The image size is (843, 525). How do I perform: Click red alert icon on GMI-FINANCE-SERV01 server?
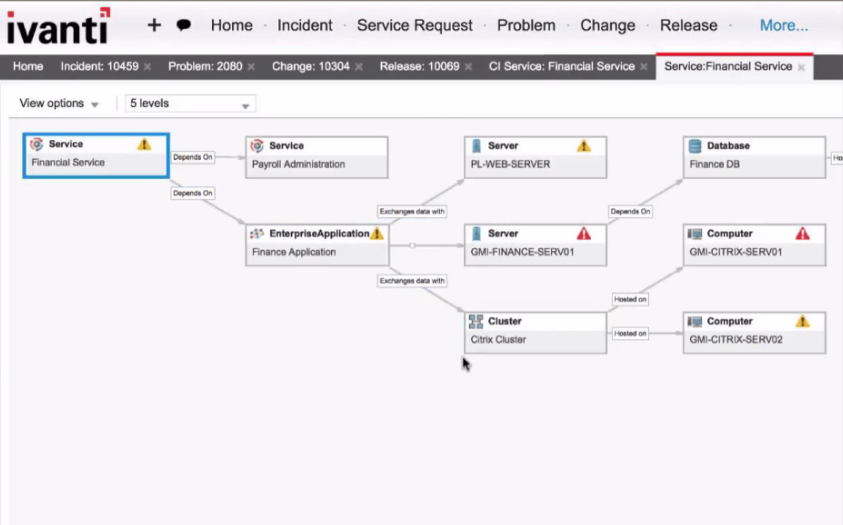583,234
